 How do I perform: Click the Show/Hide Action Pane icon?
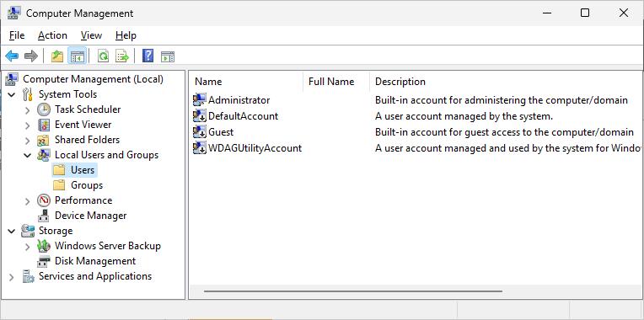[x=168, y=56]
